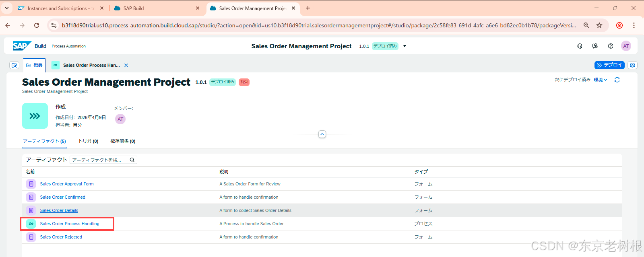
Task: Open Sales Order Process Handling link
Action: click(x=70, y=224)
